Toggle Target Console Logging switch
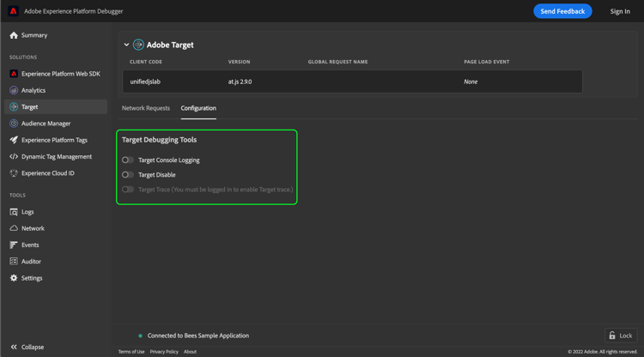Screen dimensions: 644x357 128,160
